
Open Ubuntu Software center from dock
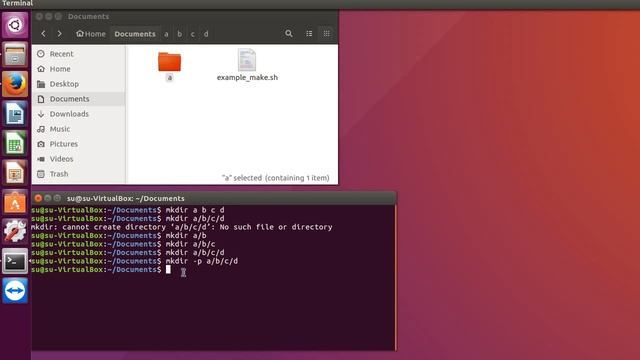coord(15,202)
